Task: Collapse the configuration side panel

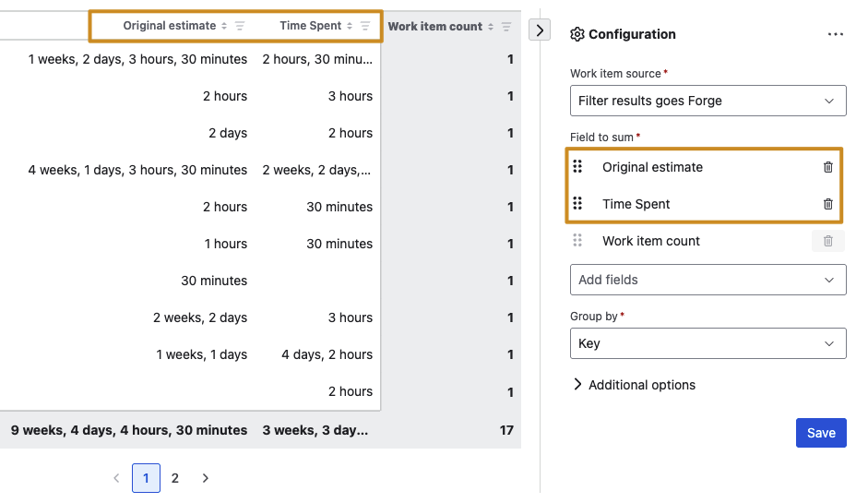Action: tap(540, 30)
